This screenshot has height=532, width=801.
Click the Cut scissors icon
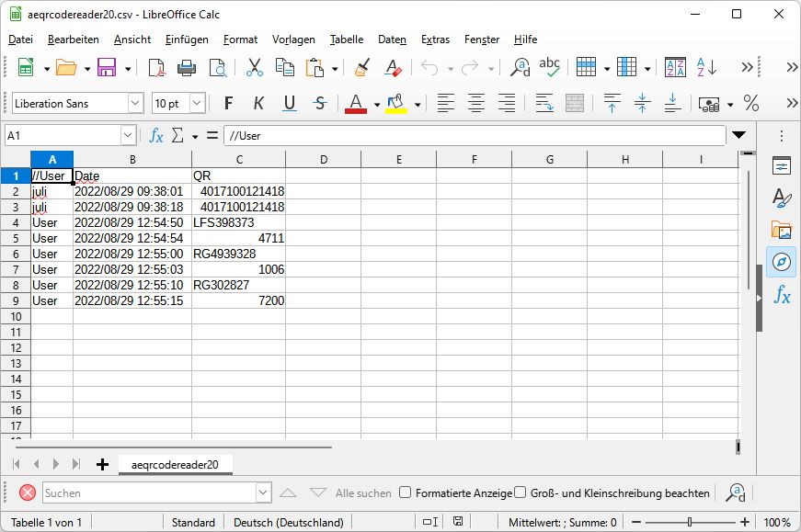click(x=255, y=67)
